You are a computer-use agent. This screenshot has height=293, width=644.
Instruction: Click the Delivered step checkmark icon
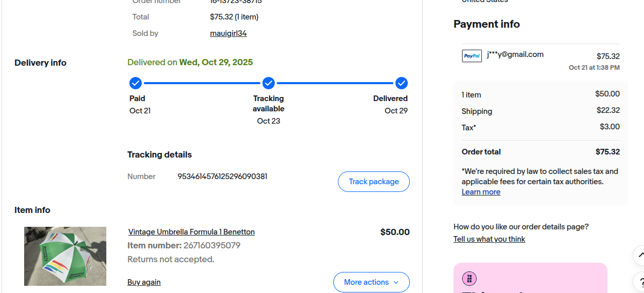point(401,83)
